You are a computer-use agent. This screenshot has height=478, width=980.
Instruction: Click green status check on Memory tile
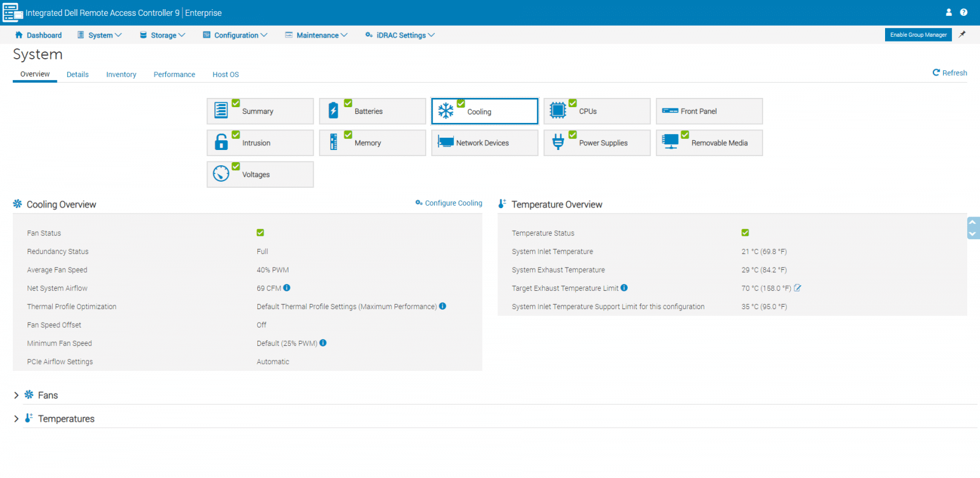348,135
